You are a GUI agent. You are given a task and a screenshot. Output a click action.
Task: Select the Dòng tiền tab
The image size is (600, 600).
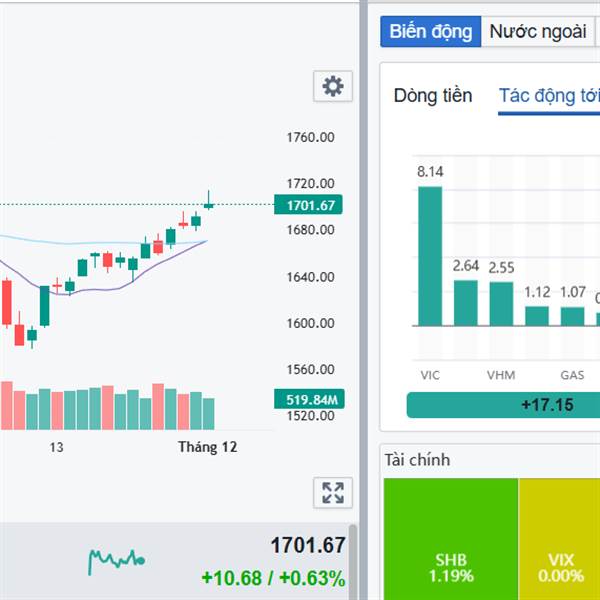point(432,96)
